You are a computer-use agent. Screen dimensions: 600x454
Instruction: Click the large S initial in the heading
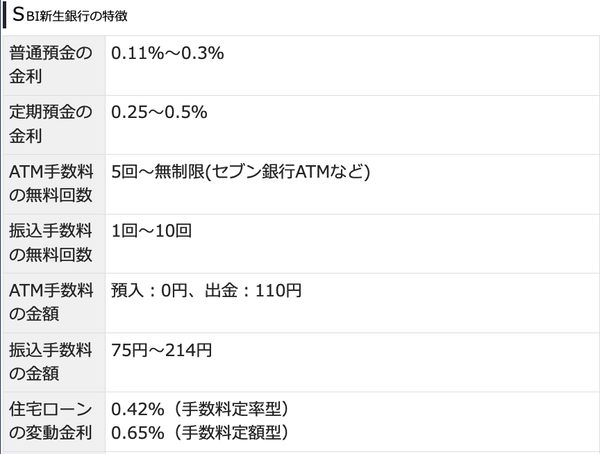pyautogui.click(x=18, y=16)
